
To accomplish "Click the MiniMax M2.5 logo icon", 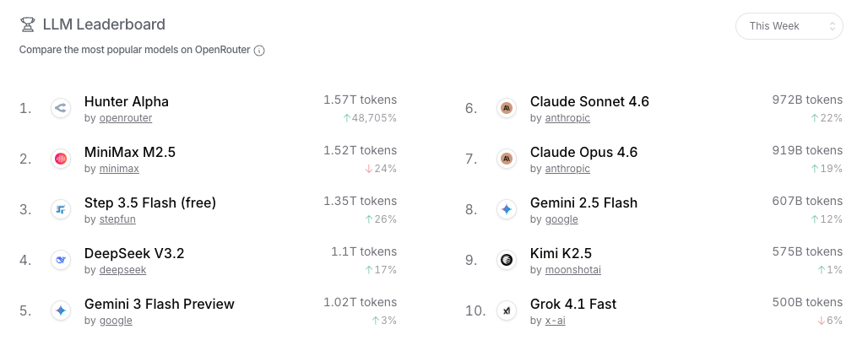I will [60, 159].
